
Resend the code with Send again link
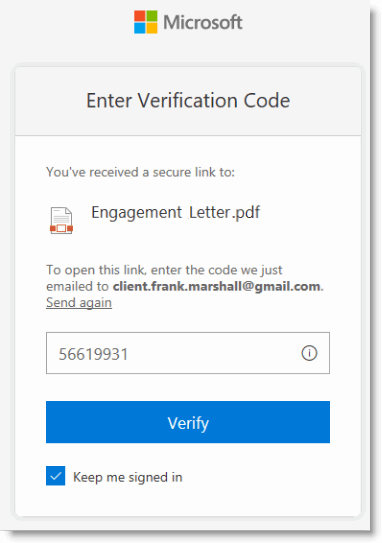[79, 303]
